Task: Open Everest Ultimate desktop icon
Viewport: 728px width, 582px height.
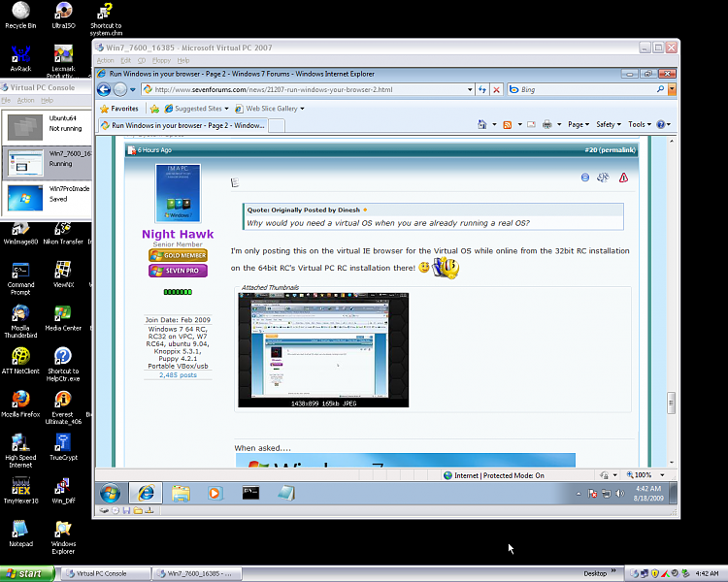Action: point(63,407)
